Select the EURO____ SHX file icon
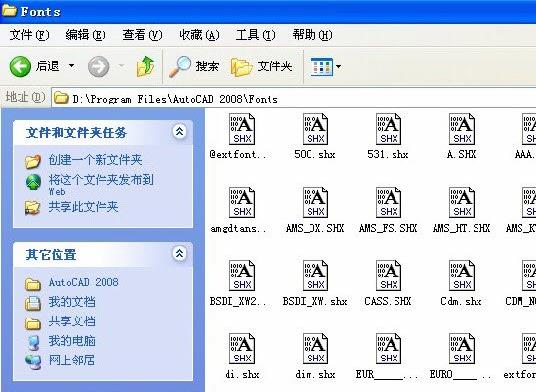 pyautogui.click(x=462, y=349)
